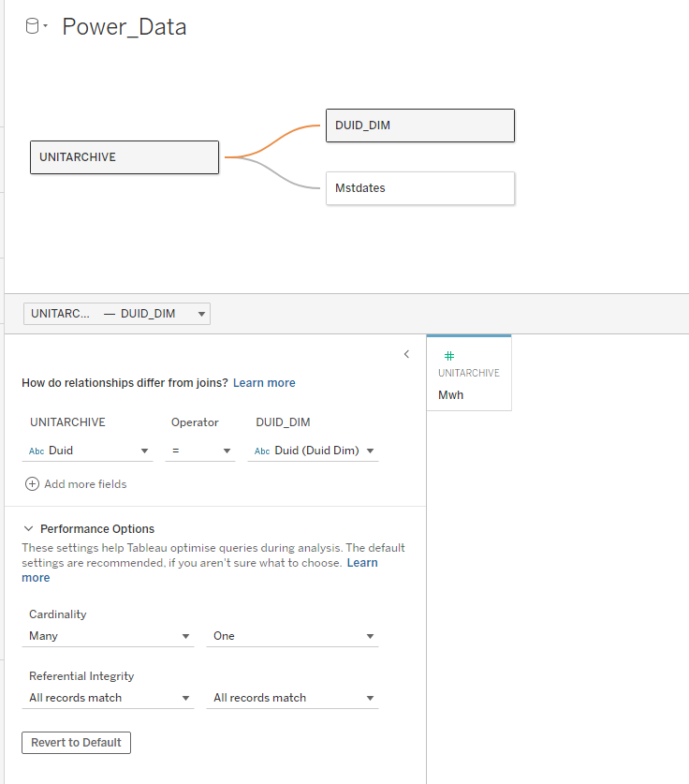Screen dimensions: 689x784
Task: Click the data source cylinder icon
Action: coord(32,26)
